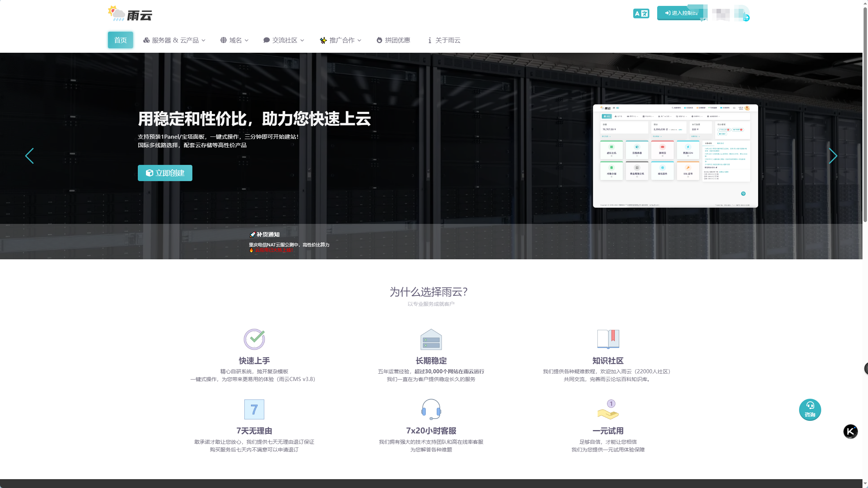
Task: Click the control panel preview thumbnail
Action: (x=675, y=156)
